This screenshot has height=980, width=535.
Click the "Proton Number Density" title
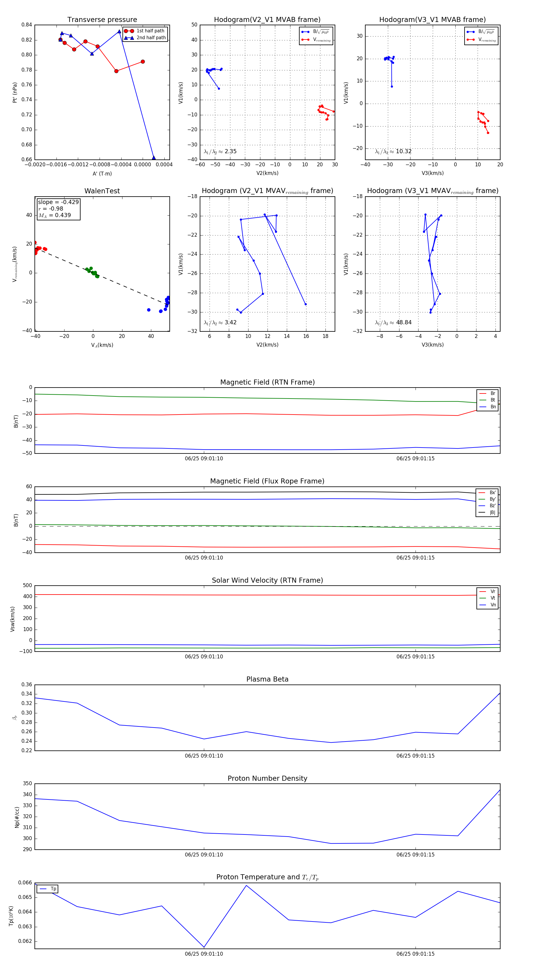click(267, 778)
